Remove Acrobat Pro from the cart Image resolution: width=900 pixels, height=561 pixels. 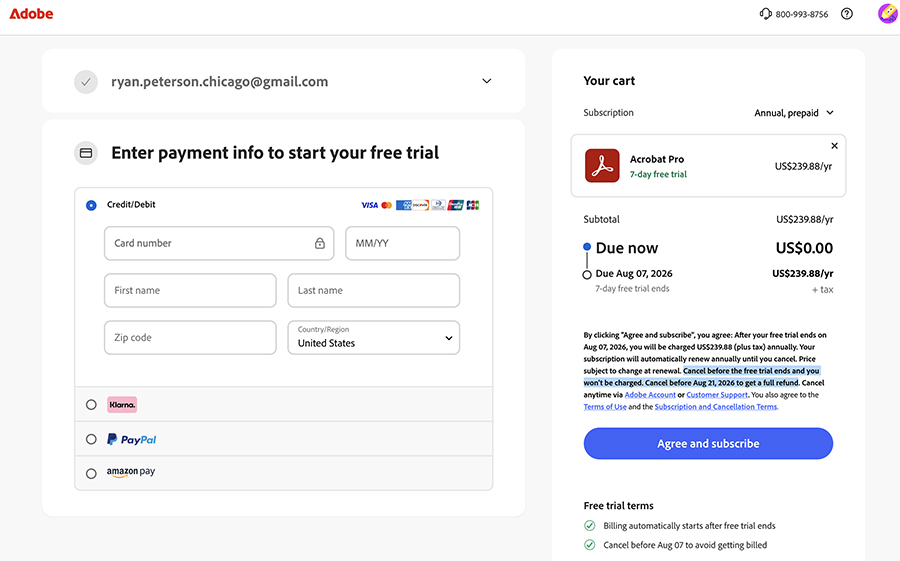pos(835,146)
